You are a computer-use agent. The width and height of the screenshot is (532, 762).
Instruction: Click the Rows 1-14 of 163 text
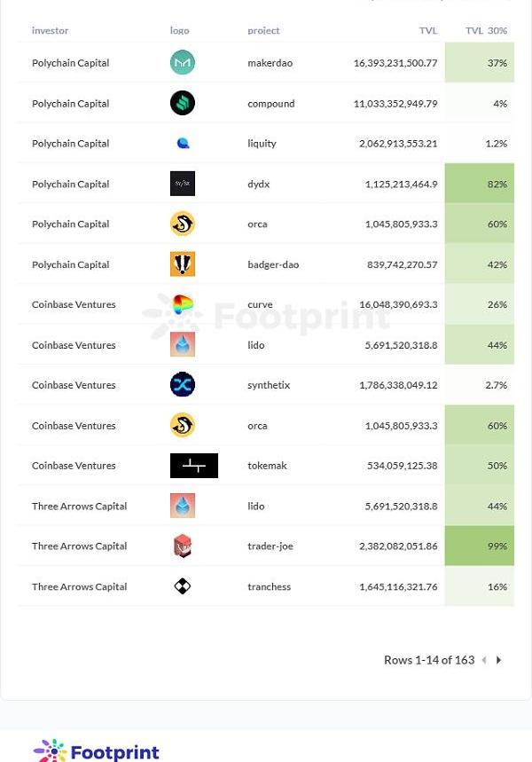coord(429,660)
